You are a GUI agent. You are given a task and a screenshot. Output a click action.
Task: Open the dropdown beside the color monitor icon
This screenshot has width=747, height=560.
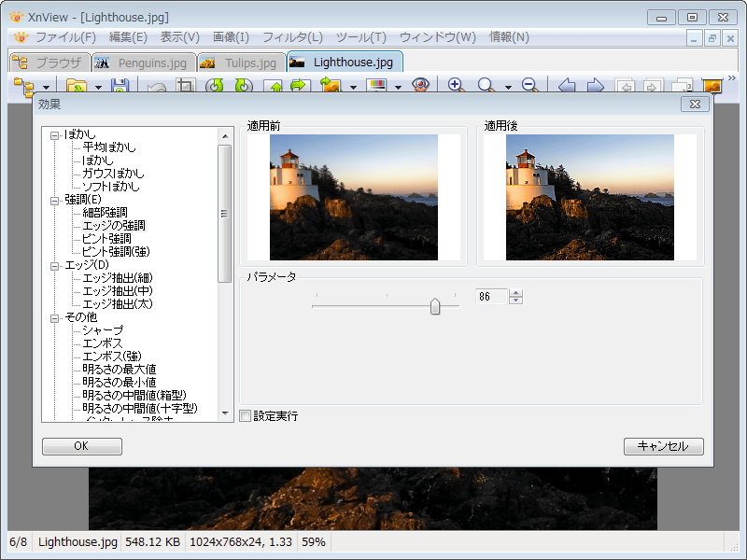(399, 87)
